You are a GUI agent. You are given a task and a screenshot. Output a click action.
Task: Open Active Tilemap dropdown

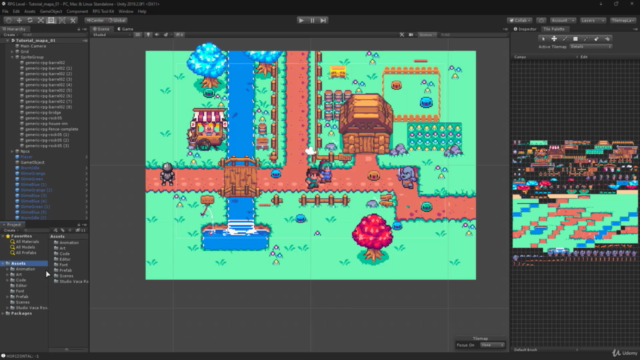(x=591, y=47)
